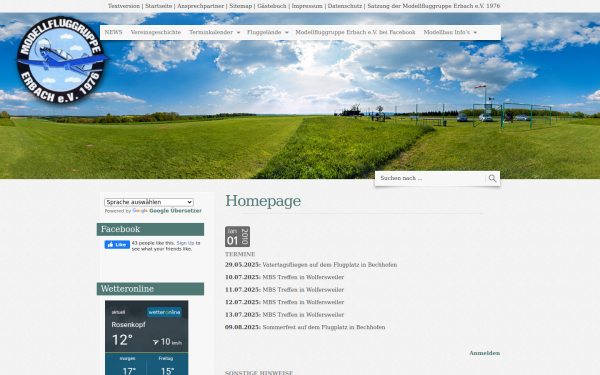The height and width of the screenshot is (375, 600).
Task: Open the Gästebuch link
Action: pos(272,6)
